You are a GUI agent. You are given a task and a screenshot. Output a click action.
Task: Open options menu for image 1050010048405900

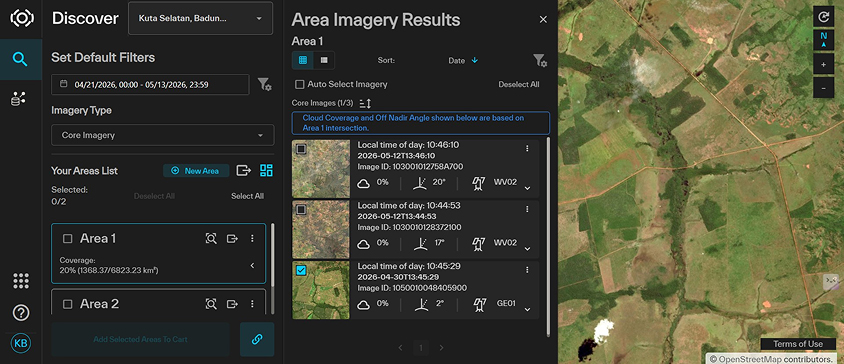coord(528,270)
